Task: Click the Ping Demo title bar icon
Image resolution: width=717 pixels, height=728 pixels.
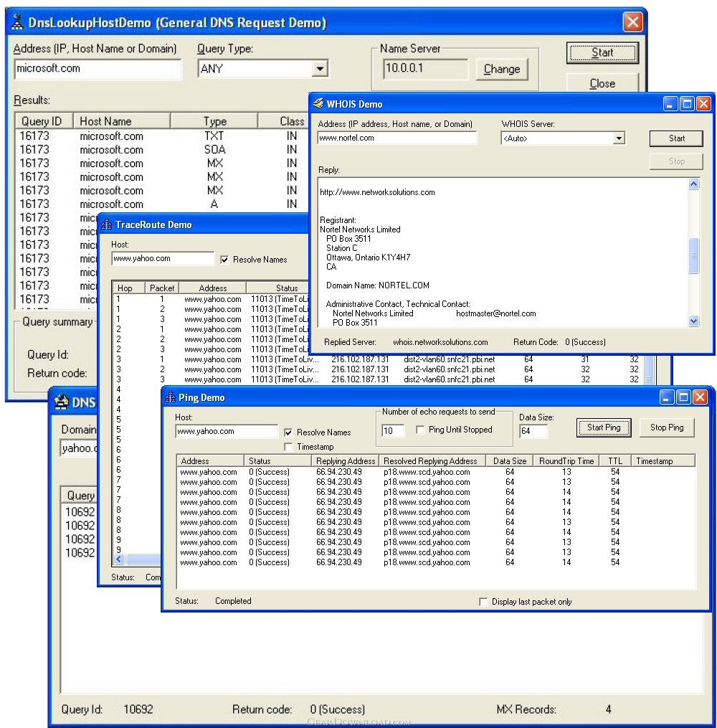Action: (171, 397)
